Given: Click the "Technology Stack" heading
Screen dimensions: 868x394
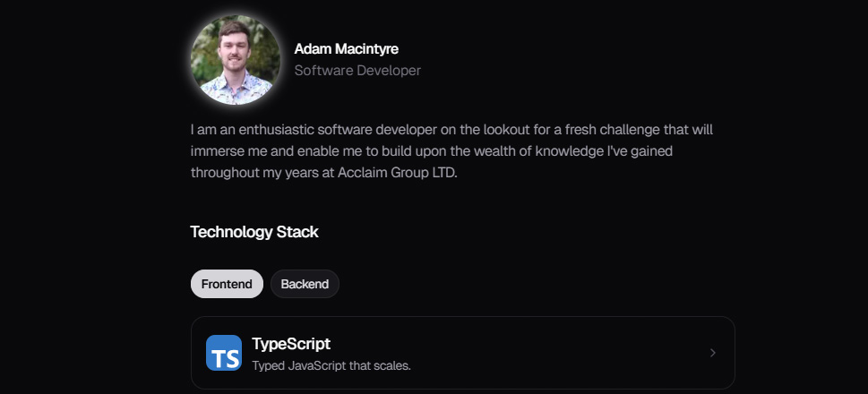Looking at the screenshot, I should (x=254, y=232).
